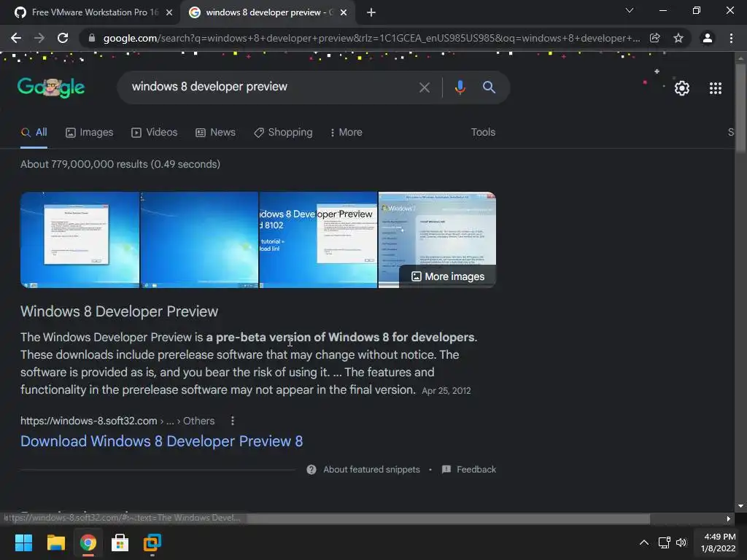
Task: Switch to Shopping results
Action: [283, 133]
